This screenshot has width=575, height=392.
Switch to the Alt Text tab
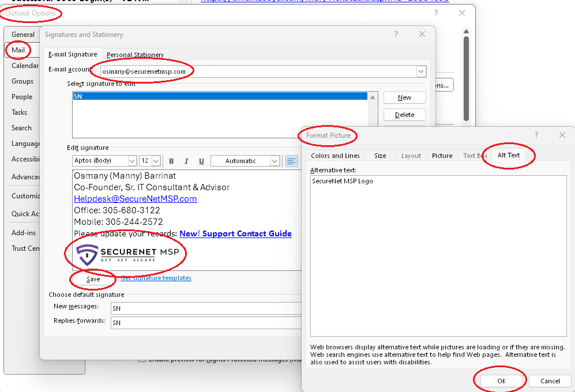click(x=508, y=155)
